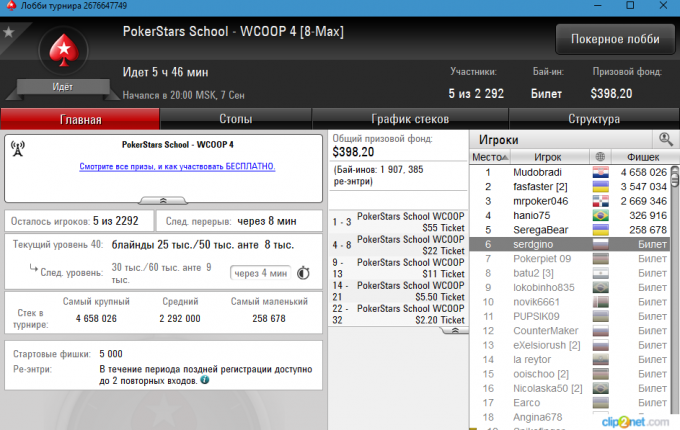Select player Mudobradi in the list
Screen dimensions: 680x430
pyautogui.click(x=570, y=173)
